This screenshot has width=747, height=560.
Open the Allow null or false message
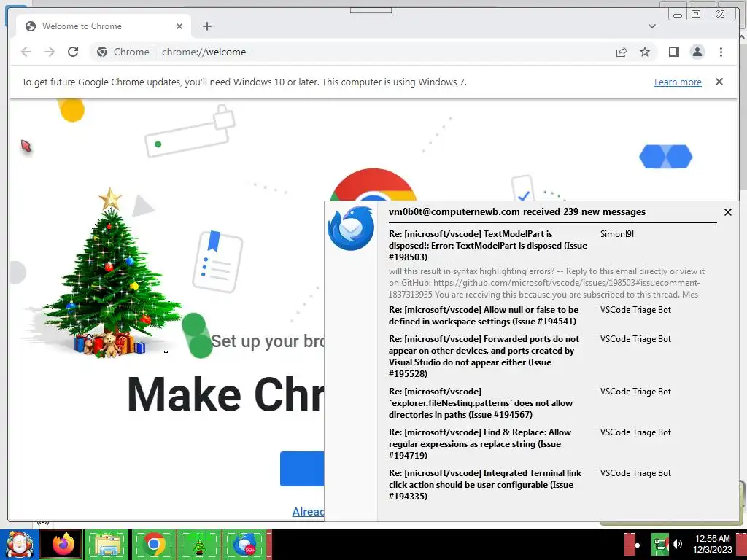pos(484,315)
